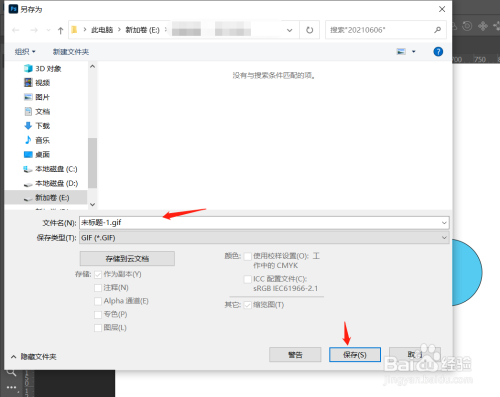
Task: Click Photoshop's 3D pan move icon
Action: (x=483, y=26)
